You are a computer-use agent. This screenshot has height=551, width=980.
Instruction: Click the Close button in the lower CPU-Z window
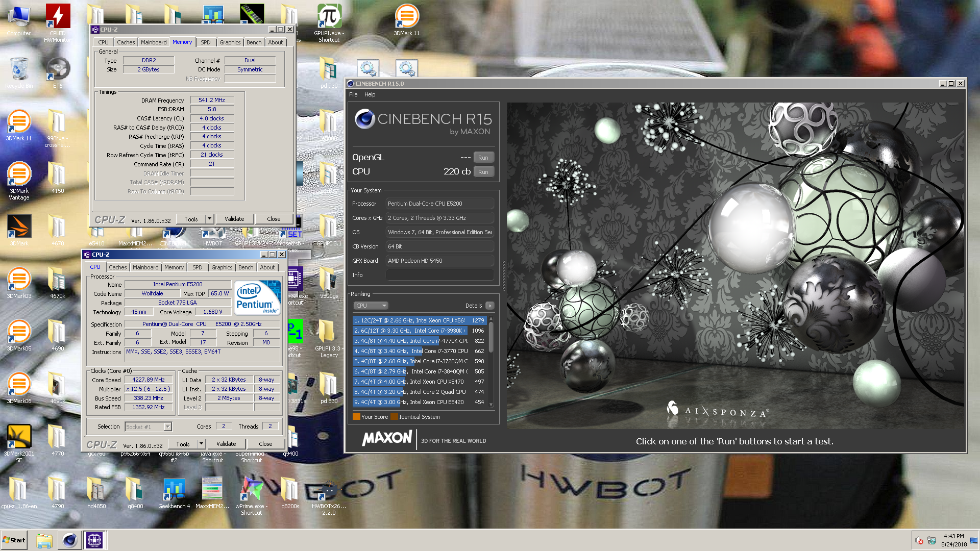(x=265, y=444)
